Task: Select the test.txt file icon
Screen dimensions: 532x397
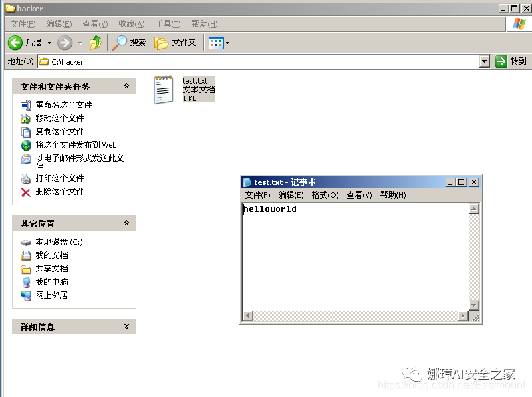Action: click(164, 90)
